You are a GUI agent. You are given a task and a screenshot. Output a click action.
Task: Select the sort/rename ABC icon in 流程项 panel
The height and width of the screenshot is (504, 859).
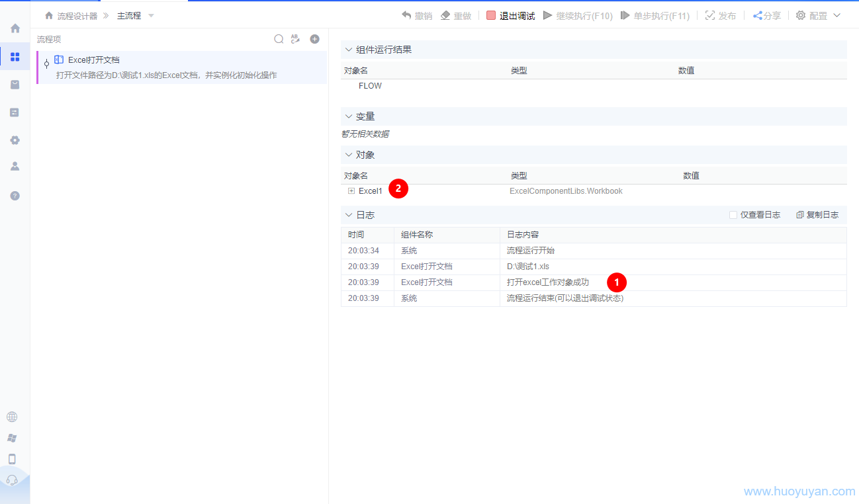tap(295, 38)
